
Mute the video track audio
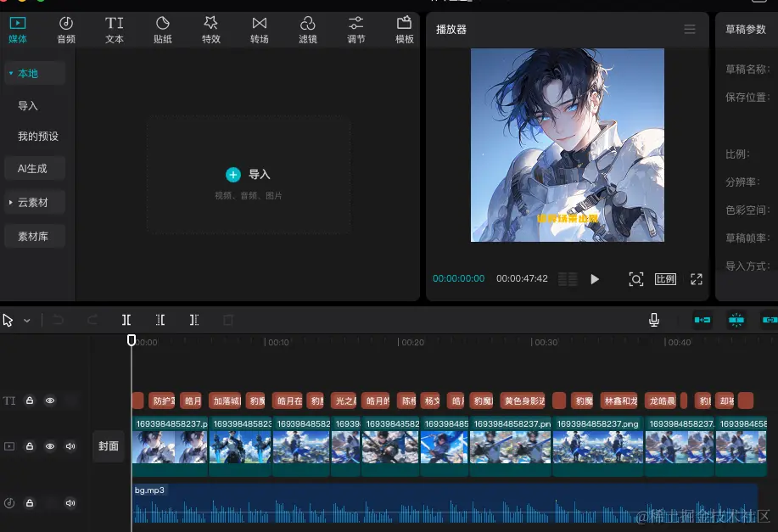coord(70,446)
